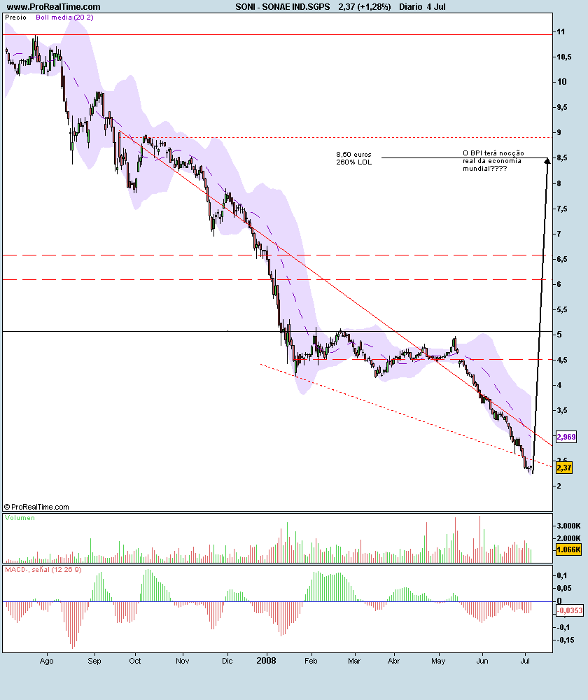The height and width of the screenshot is (700, 588).
Task: Click the 3.000K volume axis label
Action: click(x=568, y=526)
